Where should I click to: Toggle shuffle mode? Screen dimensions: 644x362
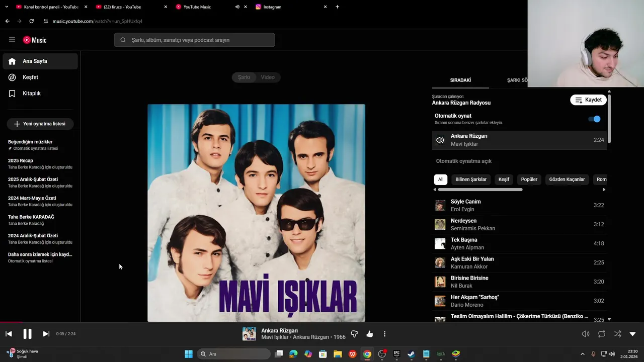tap(618, 334)
